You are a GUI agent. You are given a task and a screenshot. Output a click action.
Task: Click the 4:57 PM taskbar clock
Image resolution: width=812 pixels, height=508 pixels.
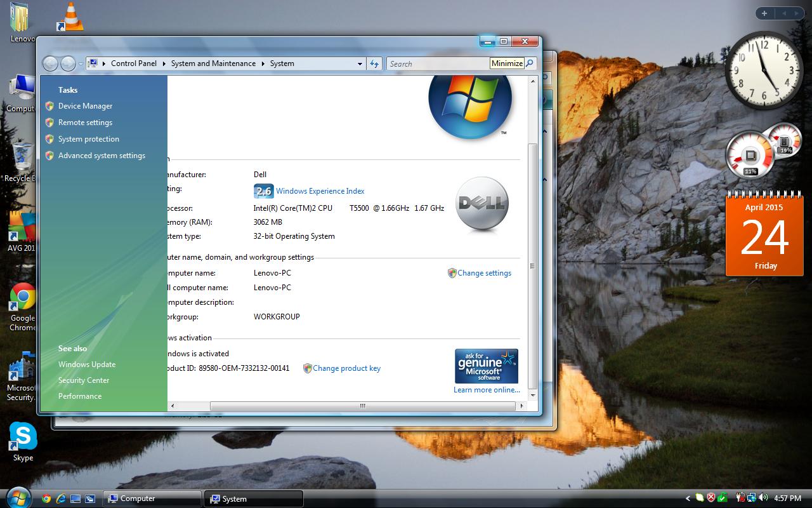click(x=788, y=498)
